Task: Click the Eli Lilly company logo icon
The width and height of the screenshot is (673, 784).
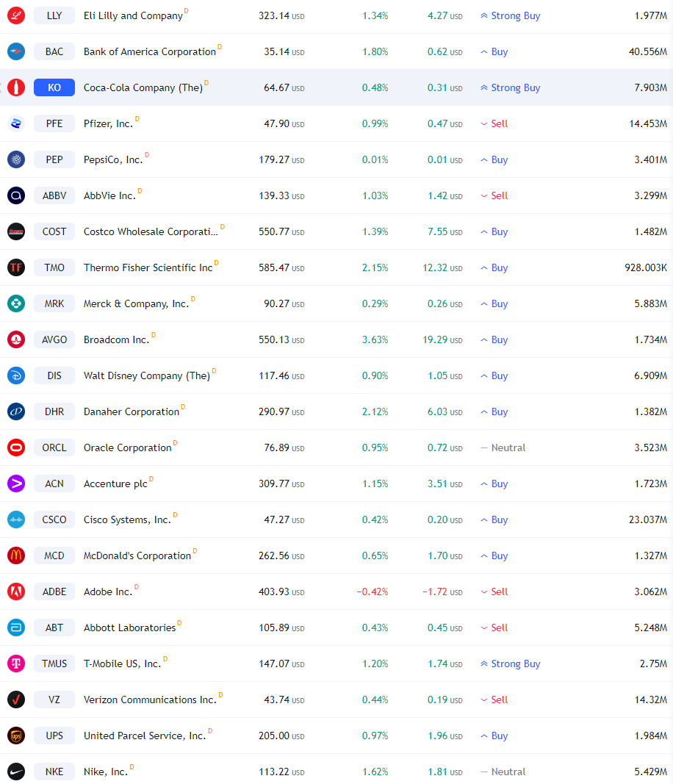Action: point(16,15)
